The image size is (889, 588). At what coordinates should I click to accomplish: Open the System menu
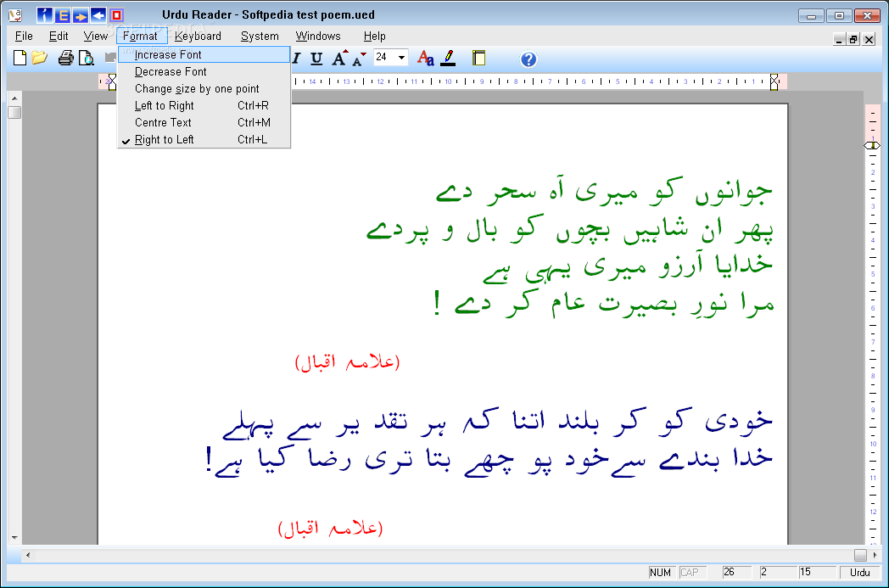click(x=260, y=36)
